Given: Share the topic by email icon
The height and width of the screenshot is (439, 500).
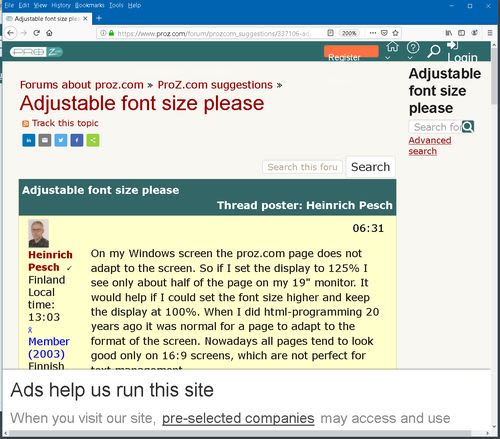Looking at the screenshot, I should [45, 140].
